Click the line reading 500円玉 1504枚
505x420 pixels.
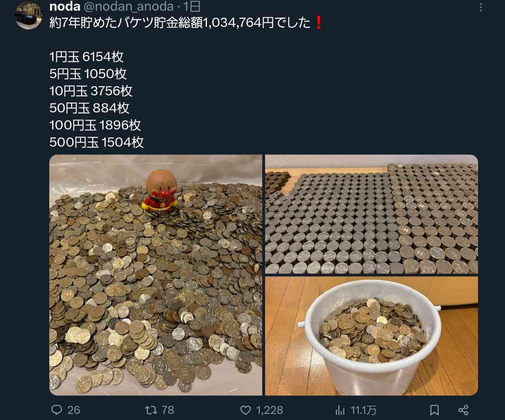coord(96,143)
